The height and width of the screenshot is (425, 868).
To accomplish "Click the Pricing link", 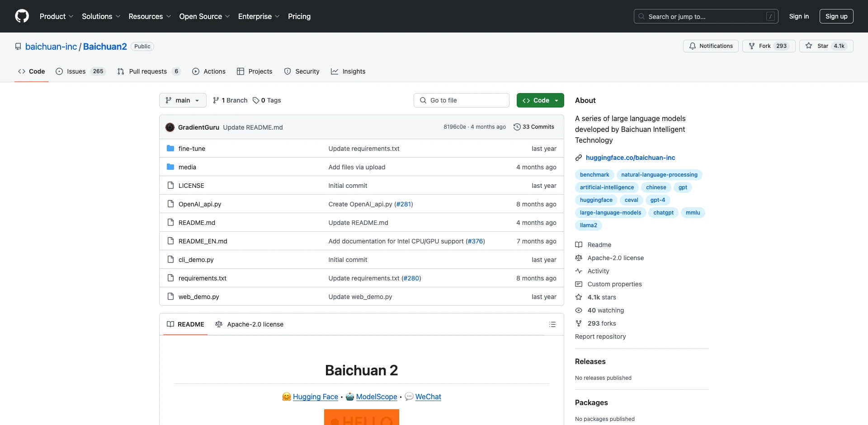I will click(x=299, y=16).
